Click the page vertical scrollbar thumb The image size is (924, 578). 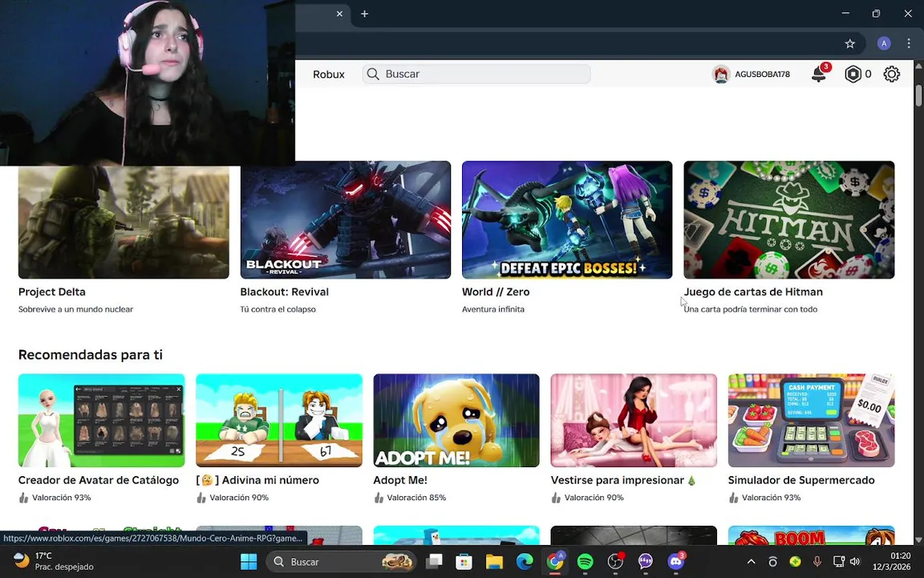coord(918,96)
